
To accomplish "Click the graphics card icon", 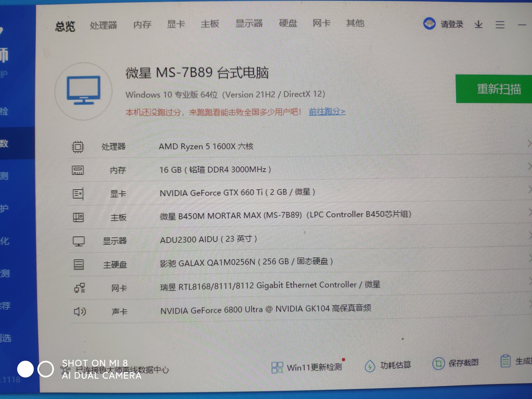I will [x=78, y=194].
